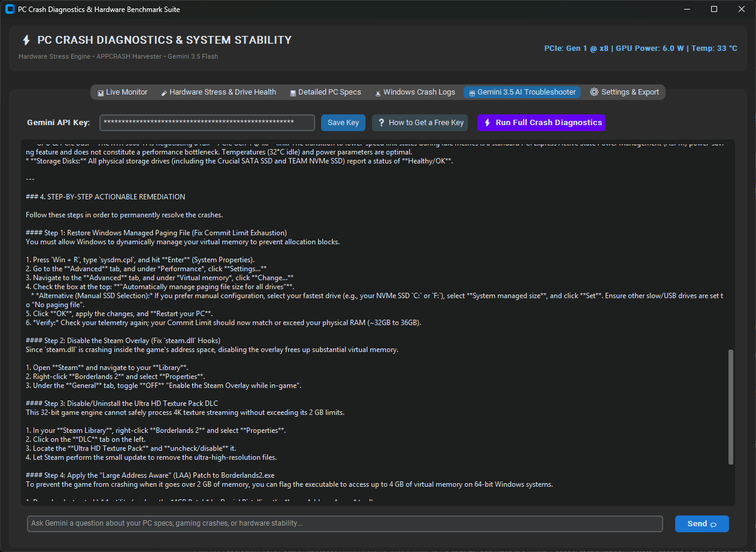The width and height of the screenshot is (756, 552).
Task: Save the Gemini API key
Action: [343, 123]
